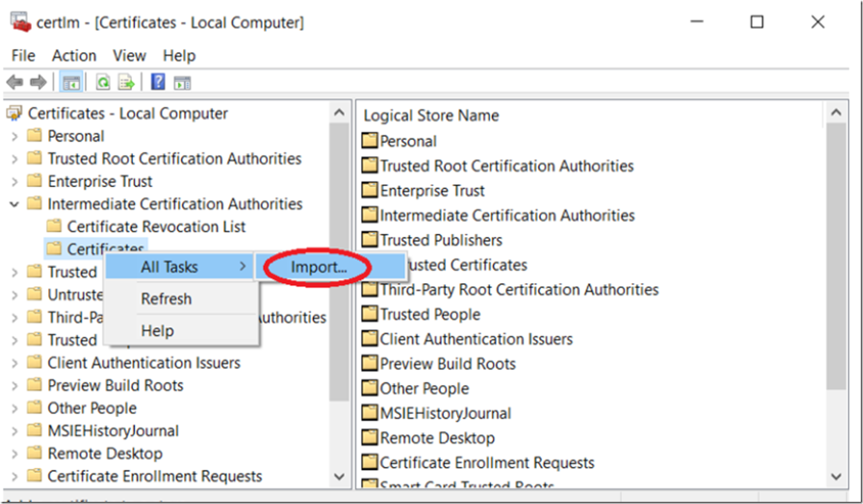Click the Logical Store Name column header
The width and height of the screenshot is (863, 504).
[431, 115]
